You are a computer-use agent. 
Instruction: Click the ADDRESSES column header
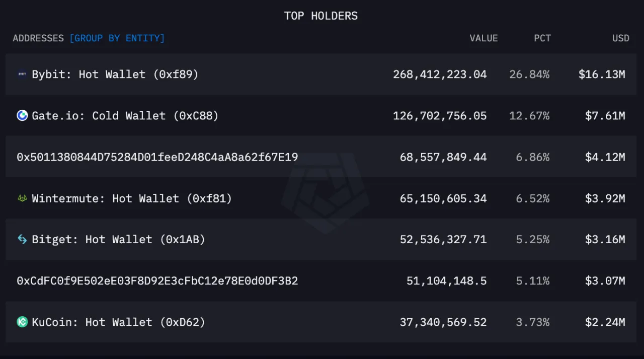point(38,38)
